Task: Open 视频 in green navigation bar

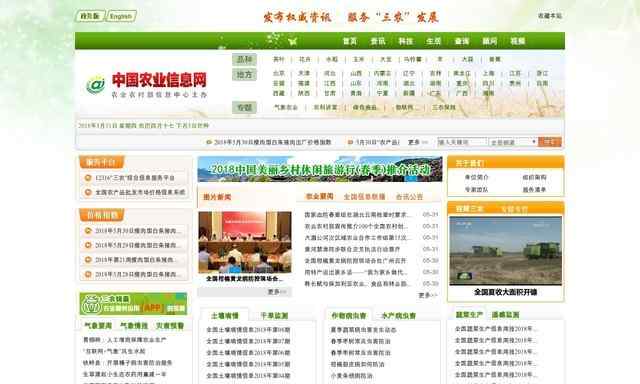Action: [x=518, y=41]
